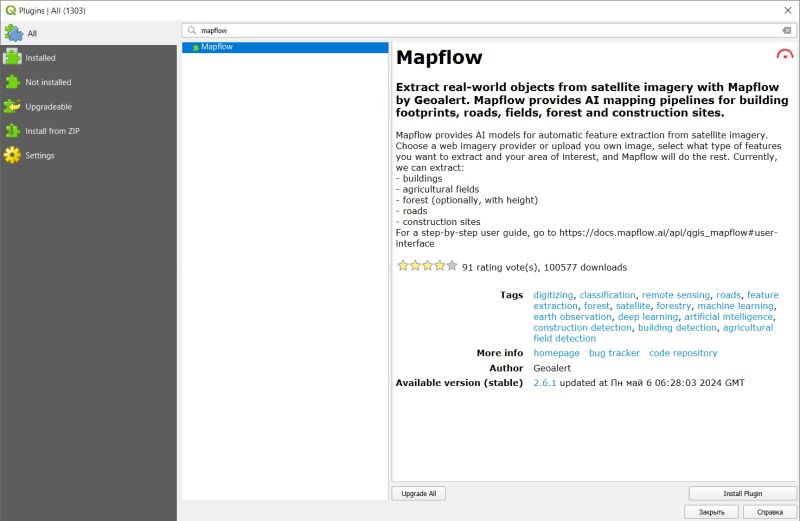Open the plugin homepage link
The height and width of the screenshot is (521, 800).
pos(556,353)
